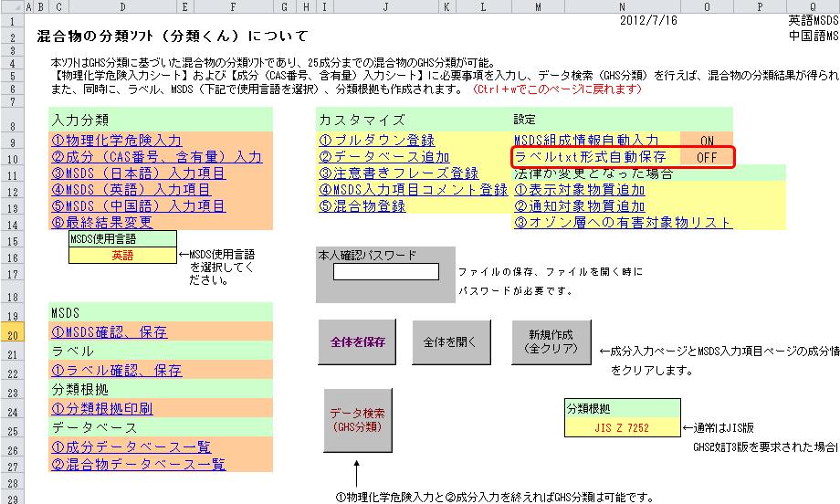Click the 入力分類 section header cell
The image size is (840, 504).
(x=161, y=120)
